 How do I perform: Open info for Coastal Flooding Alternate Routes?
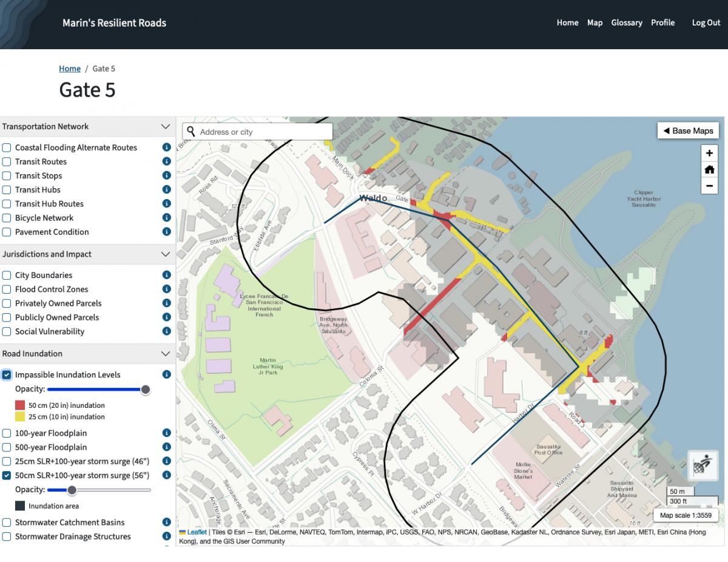(x=166, y=147)
